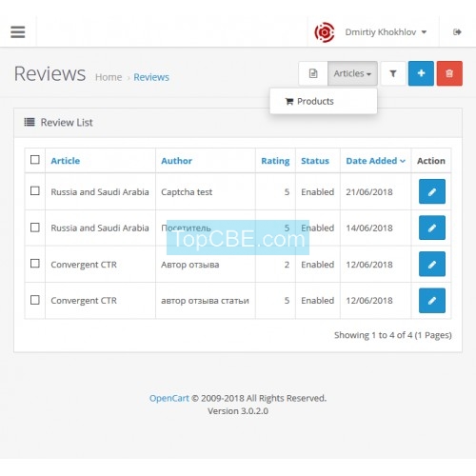Sort the table by Author column
The image size is (476, 476).
click(x=176, y=161)
